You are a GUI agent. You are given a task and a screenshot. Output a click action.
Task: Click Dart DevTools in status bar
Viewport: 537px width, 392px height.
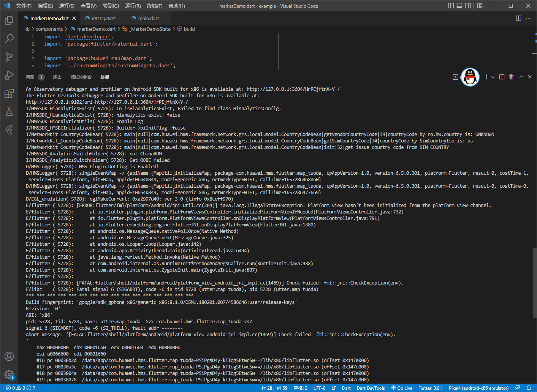coord(371,388)
